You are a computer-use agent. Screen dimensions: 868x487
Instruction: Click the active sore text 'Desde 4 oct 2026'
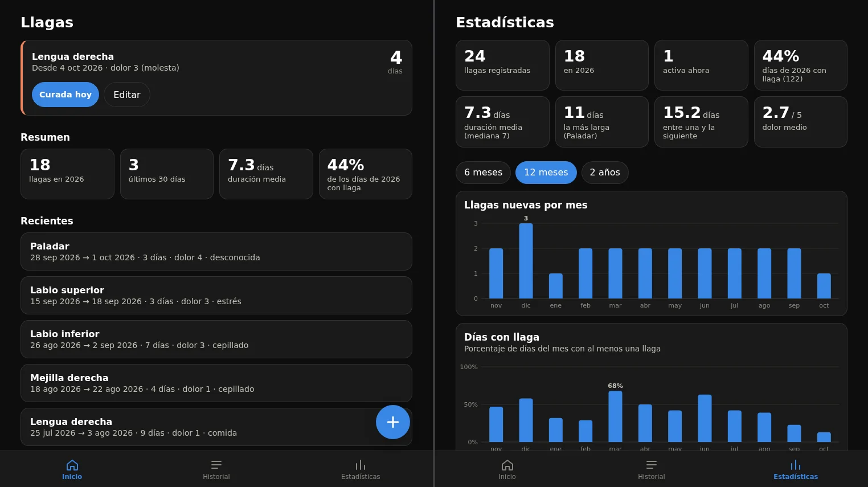click(x=67, y=68)
